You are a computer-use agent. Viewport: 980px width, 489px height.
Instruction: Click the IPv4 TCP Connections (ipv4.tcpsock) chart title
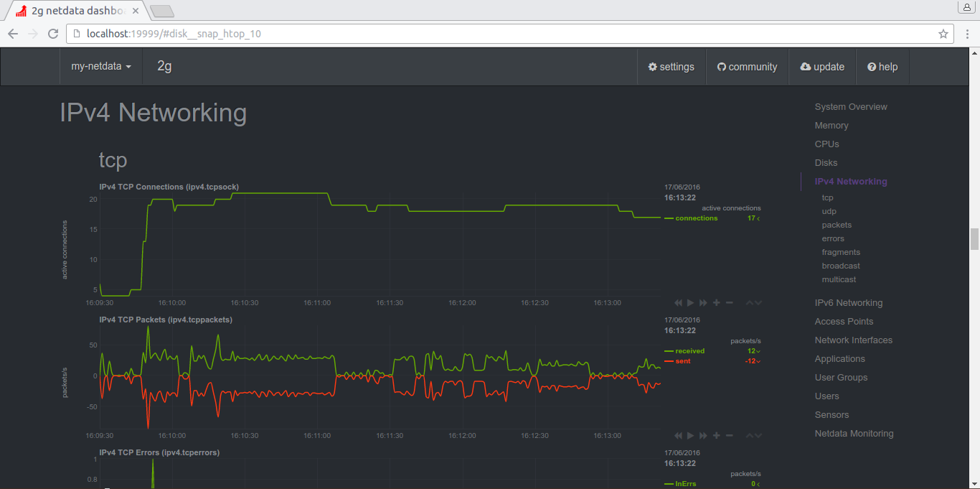click(x=169, y=187)
